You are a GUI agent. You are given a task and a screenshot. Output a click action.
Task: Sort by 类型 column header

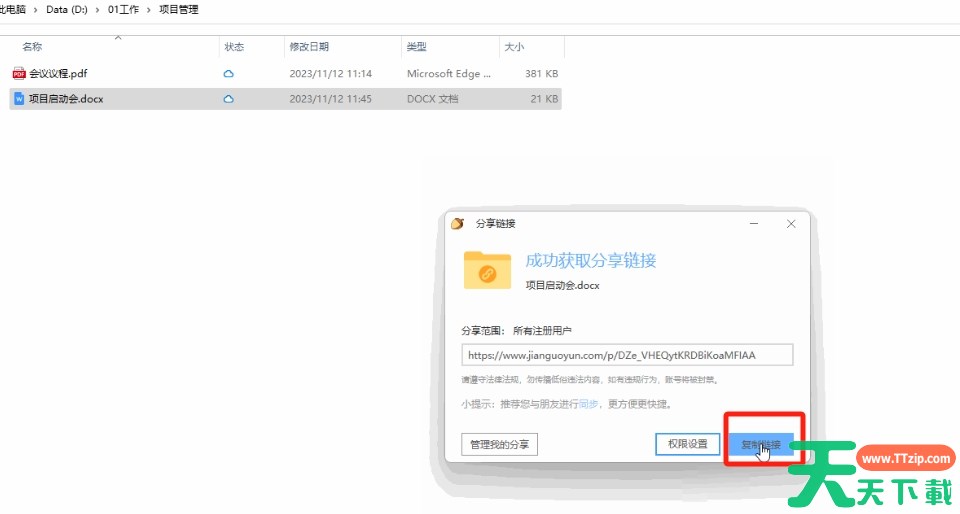click(417, 47)
